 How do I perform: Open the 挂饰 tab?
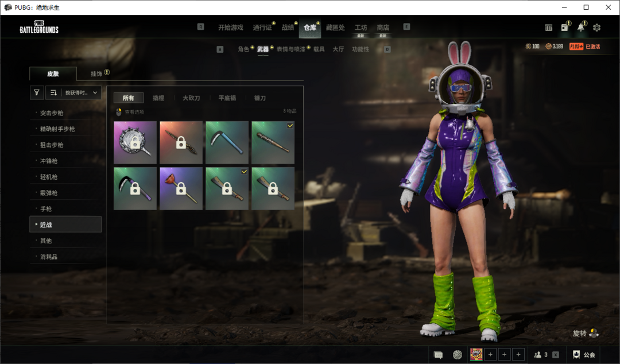pos(96,73)
